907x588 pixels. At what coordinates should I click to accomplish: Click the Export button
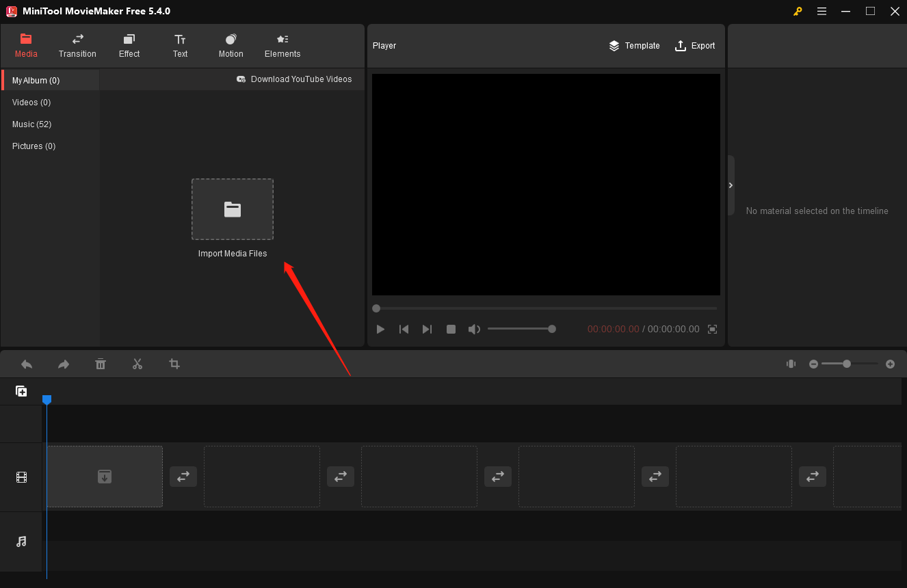point(695,46)
